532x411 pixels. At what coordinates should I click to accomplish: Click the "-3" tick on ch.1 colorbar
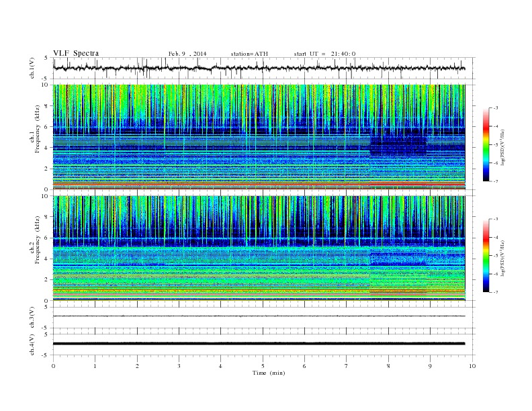(495, 108)
